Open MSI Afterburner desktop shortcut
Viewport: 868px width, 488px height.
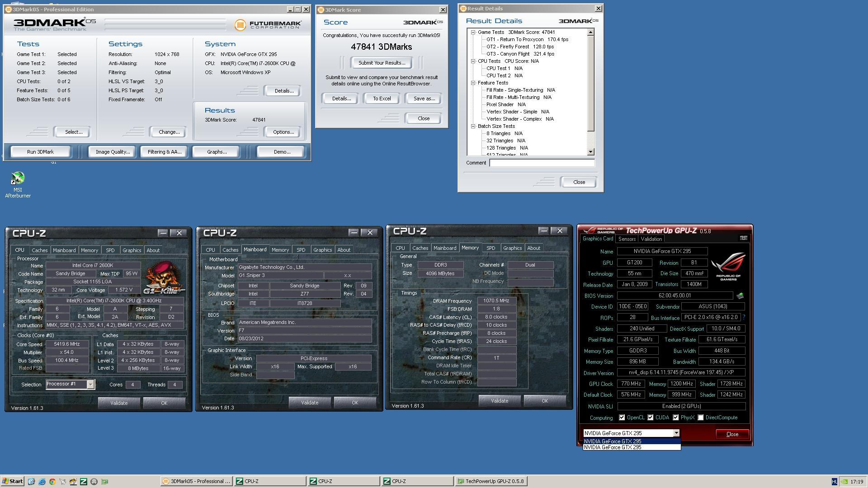pyautogui.click(x=18, y=185)
